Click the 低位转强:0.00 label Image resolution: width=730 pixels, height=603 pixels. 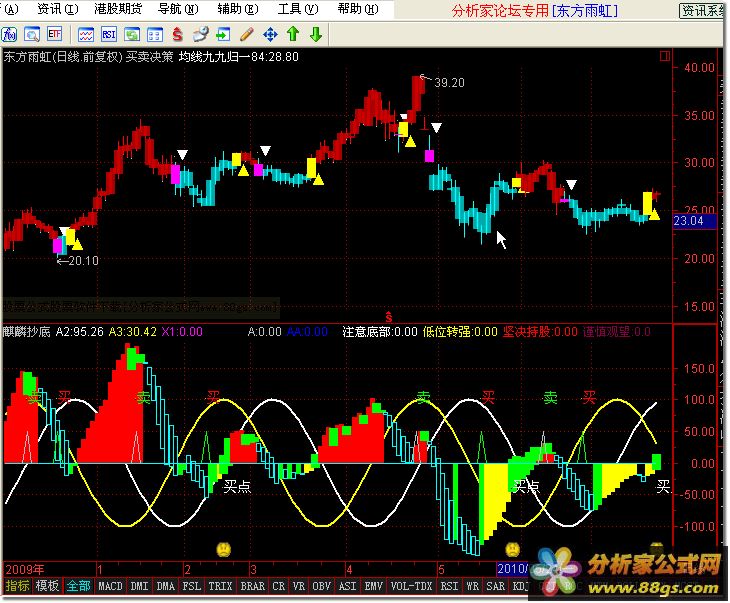[x=460, y=332]
